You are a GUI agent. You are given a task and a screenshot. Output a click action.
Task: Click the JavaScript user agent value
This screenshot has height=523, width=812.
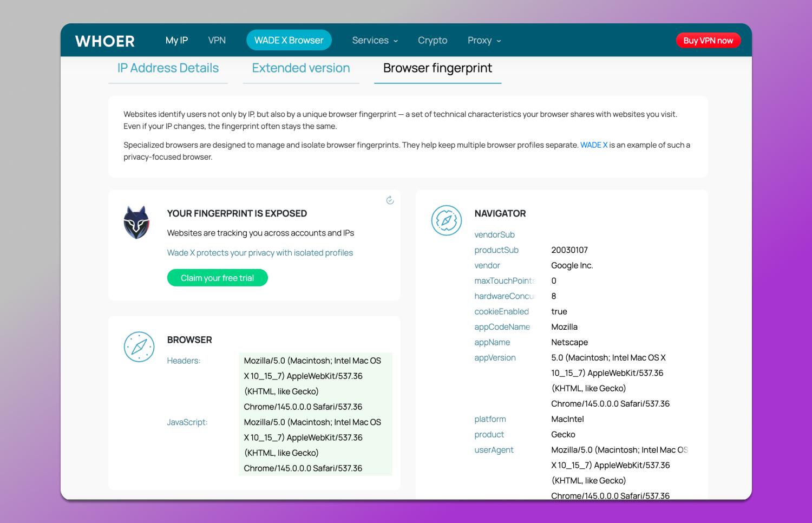312,445
